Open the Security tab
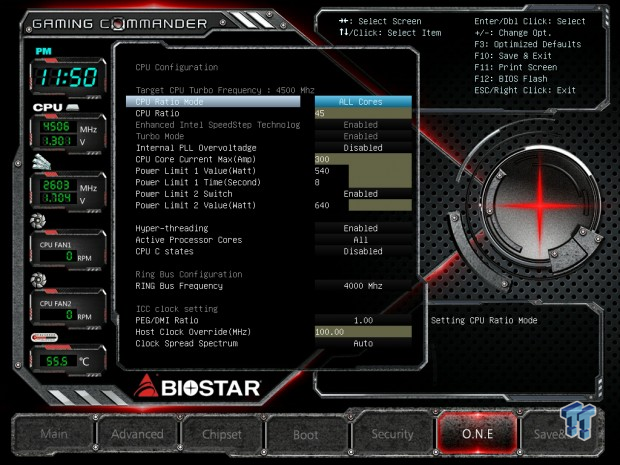Image resolution: width=620 pixels, height=465 pixels. tap(392, 434)
